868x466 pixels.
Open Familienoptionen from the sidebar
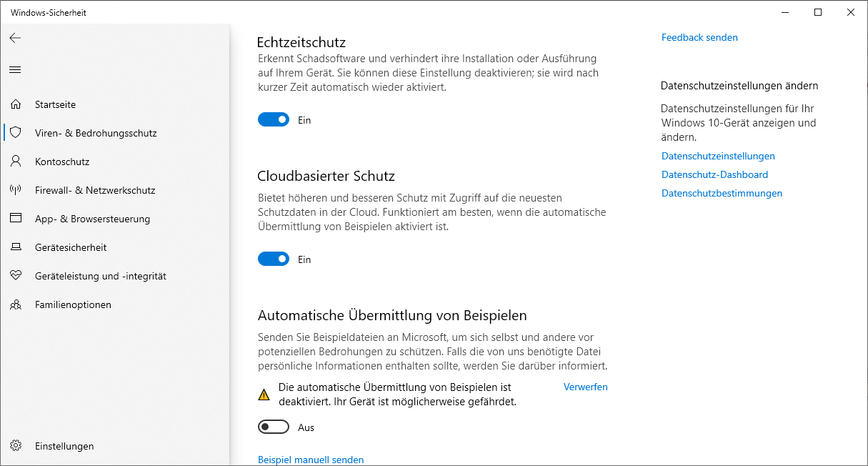pyautogui.click(x=73, y=304)
